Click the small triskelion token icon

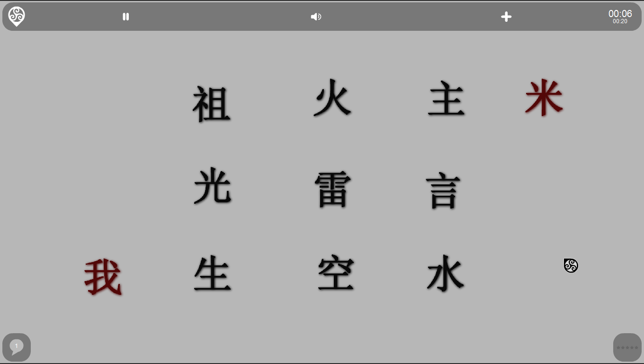tap(571, 265)
